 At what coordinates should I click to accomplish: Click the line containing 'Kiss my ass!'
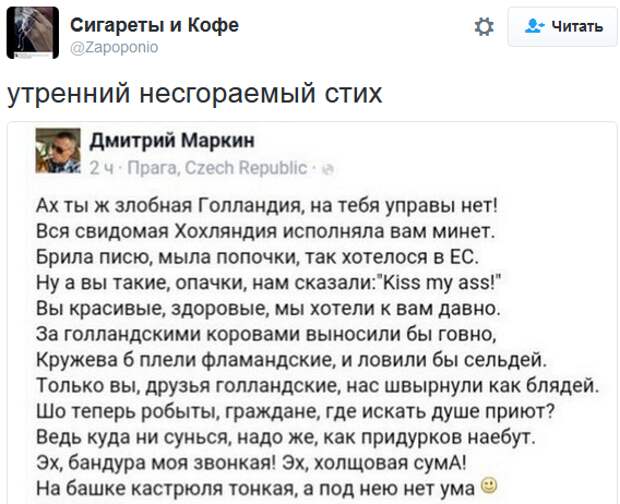pos(268,283)
